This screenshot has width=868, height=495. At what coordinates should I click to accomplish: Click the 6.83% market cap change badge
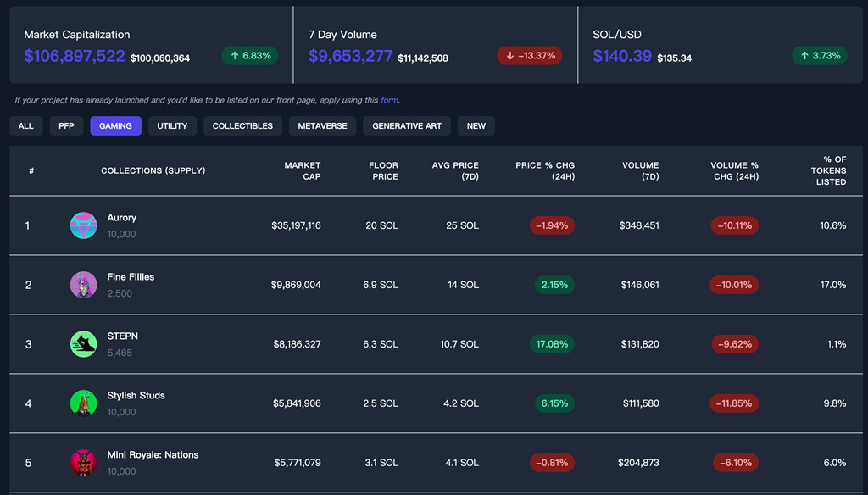[x=250, y=55]
